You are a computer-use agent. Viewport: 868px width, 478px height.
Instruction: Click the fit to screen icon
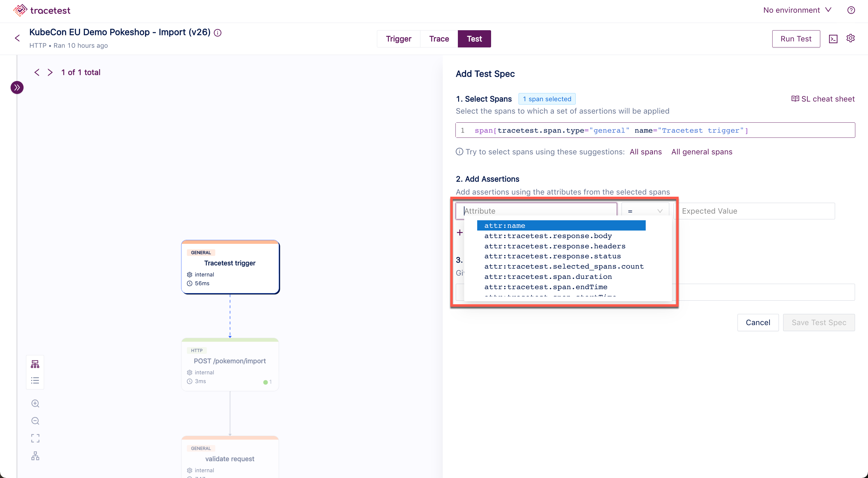[x=36, y=437]
